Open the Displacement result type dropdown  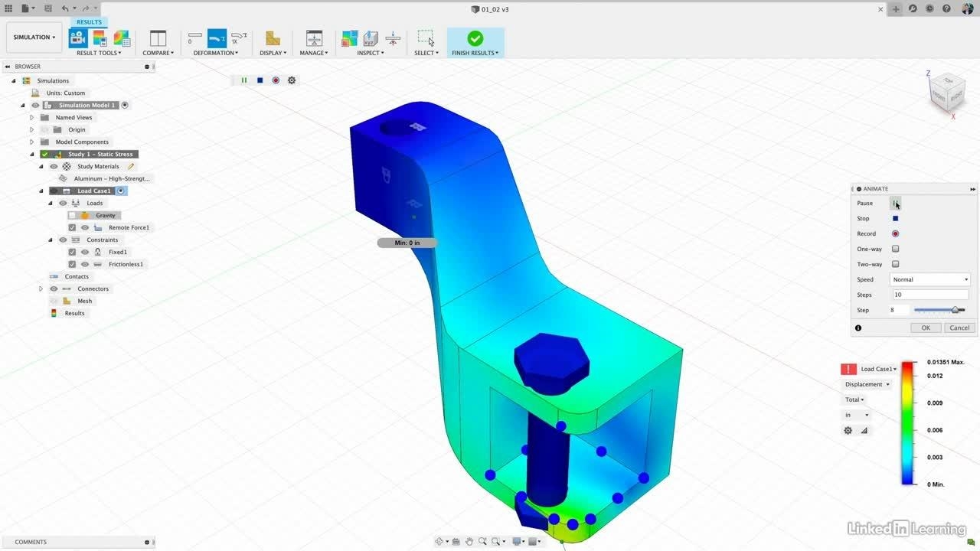[867, 384]
